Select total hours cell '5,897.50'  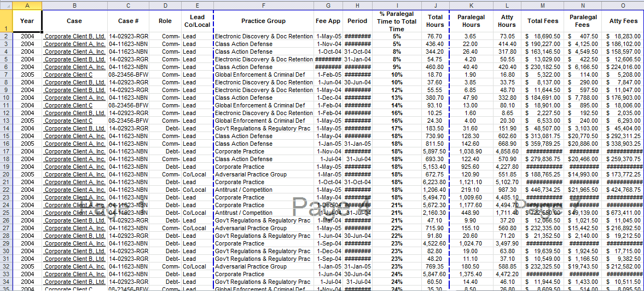pyautogui.click(x=436, y=151)
